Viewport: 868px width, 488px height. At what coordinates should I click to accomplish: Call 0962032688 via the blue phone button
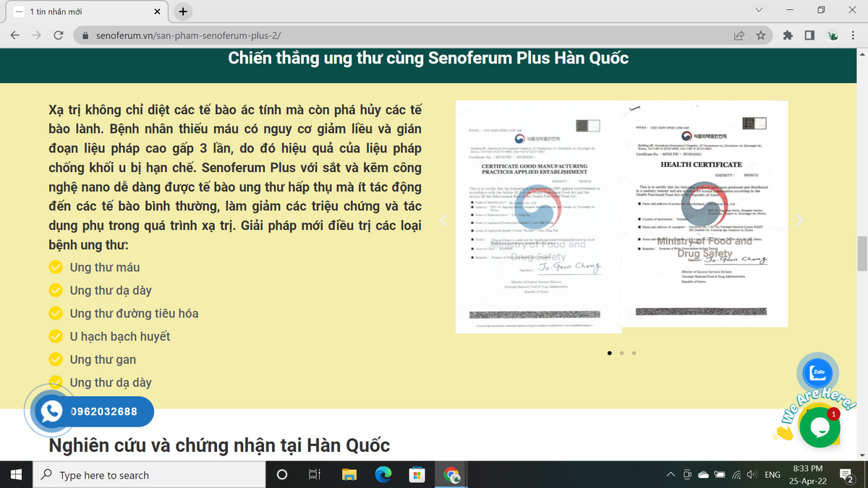pos(94,411)
